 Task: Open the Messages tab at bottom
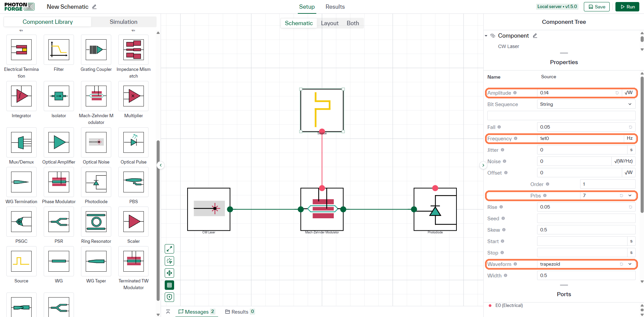(197, 312)
